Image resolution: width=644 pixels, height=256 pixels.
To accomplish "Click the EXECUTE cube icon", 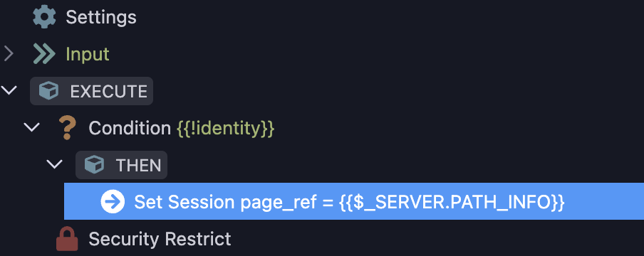I will point(49,91).
